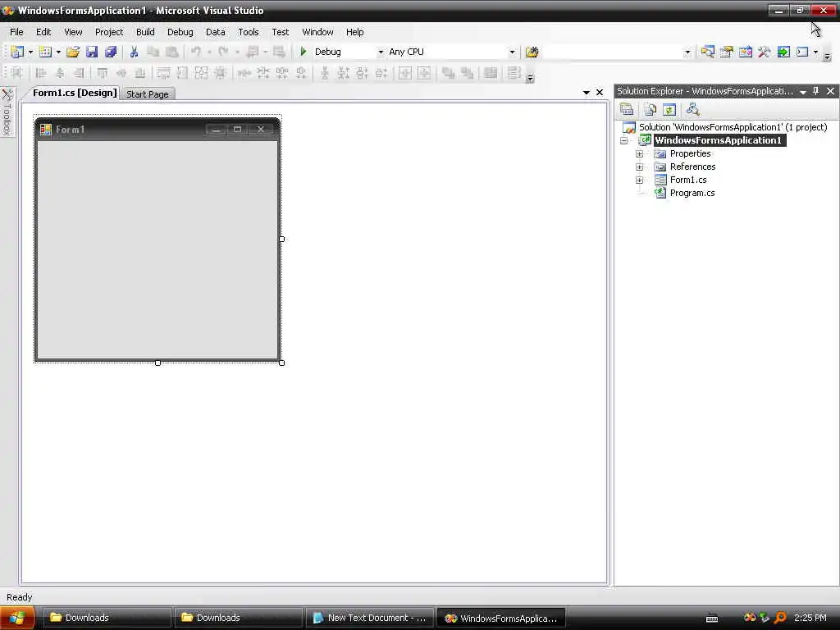
Task: Open the Command Window toolbar icon
Action: [x=802, y=52]
